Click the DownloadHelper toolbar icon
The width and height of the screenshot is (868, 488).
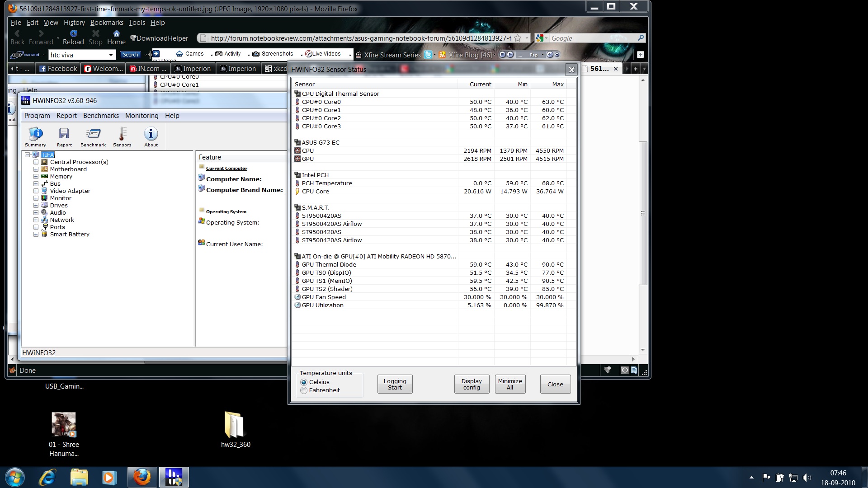159,38
